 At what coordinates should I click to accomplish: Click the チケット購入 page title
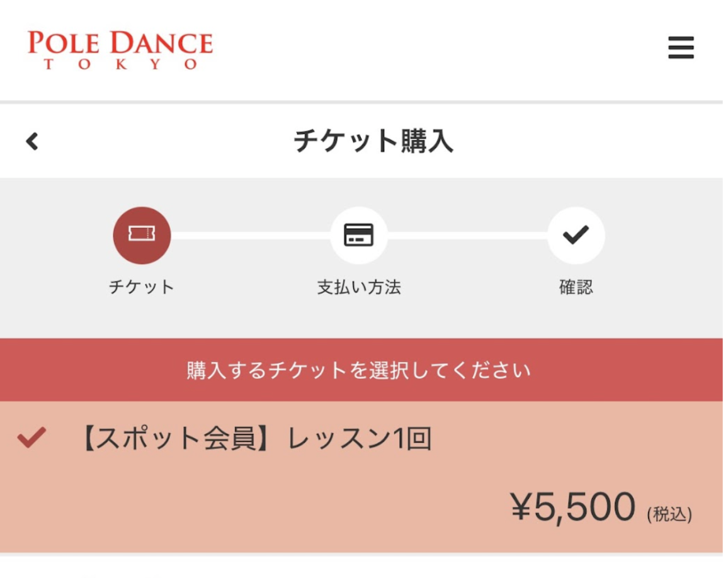pos(373,141)
